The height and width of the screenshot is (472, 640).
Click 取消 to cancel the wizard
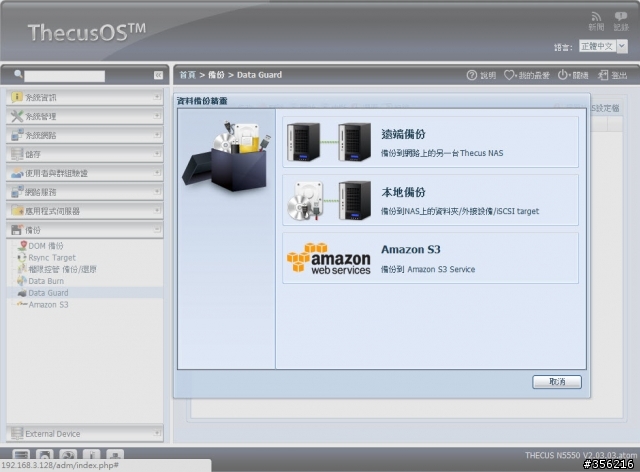point(557,382)
